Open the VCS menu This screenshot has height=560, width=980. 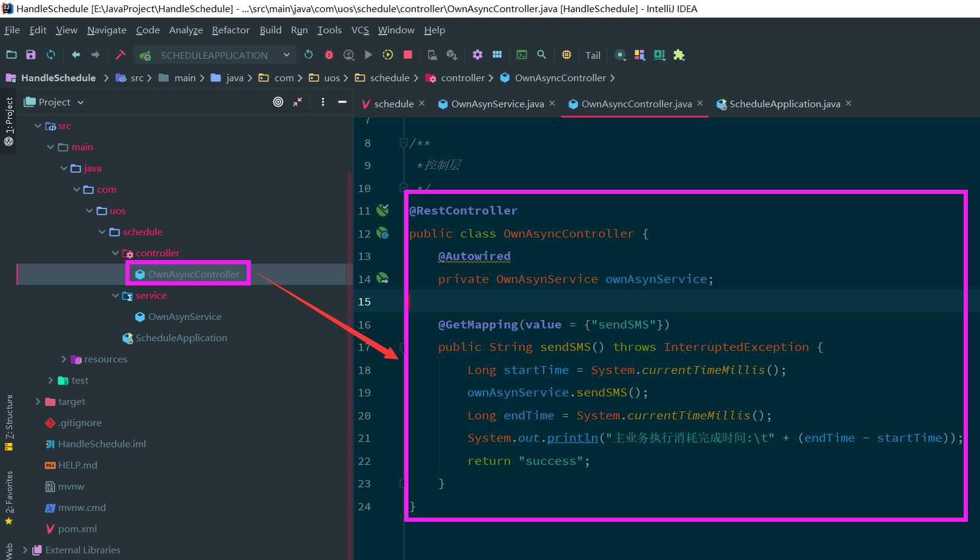coord(360,30)
